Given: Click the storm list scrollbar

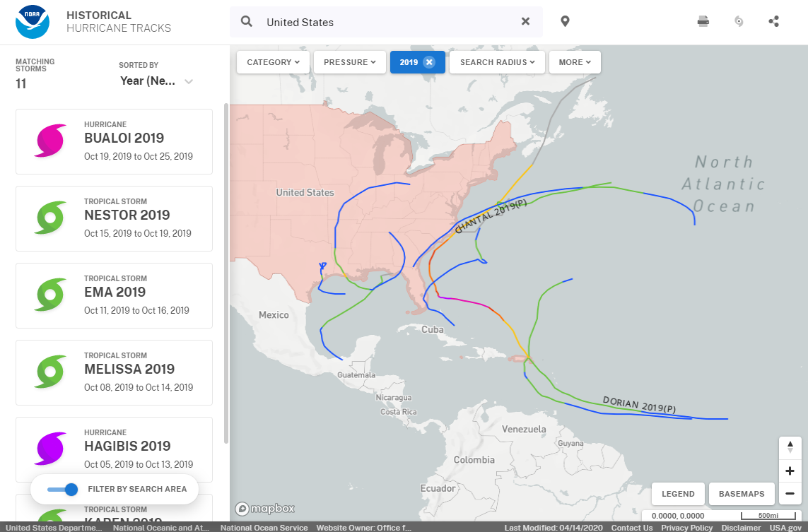Looking at the screenshot, I should click(226, 273).
